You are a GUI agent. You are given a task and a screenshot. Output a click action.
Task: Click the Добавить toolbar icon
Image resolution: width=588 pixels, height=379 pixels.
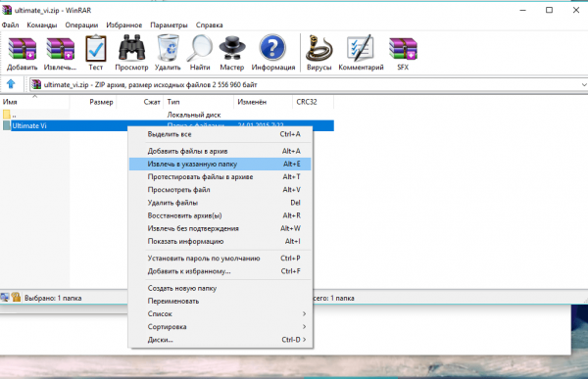pos(23,53)
